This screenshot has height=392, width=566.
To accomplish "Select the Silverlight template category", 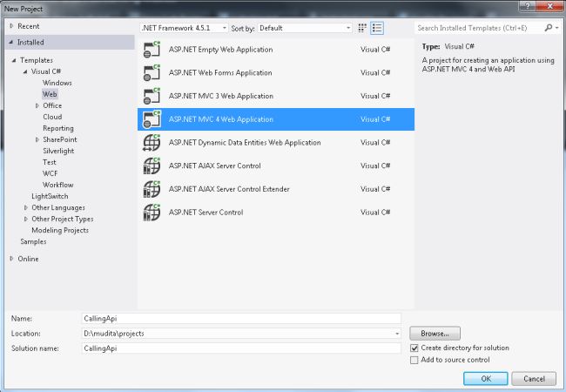I will [x=58, y=151].
